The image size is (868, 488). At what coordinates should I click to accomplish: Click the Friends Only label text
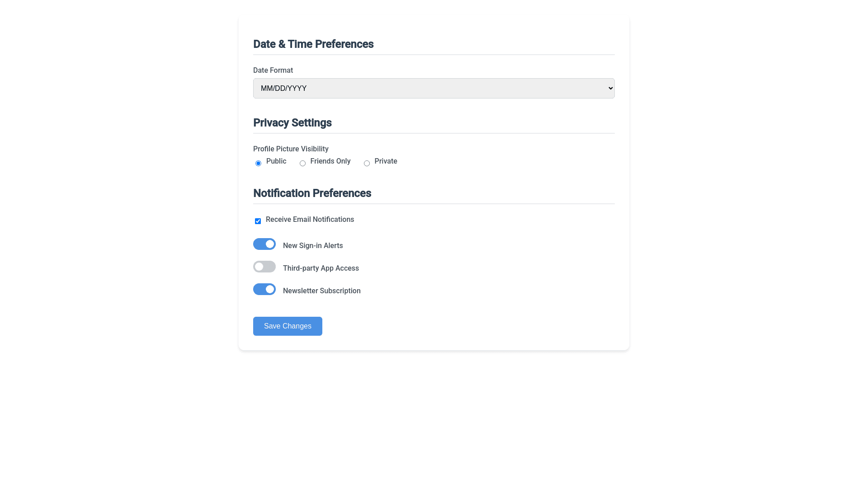330,161
